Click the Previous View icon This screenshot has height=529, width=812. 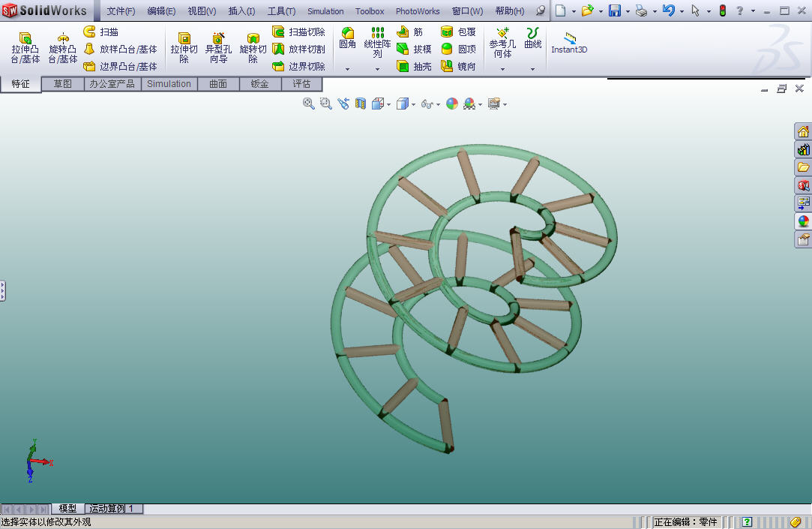coord(343,104)
